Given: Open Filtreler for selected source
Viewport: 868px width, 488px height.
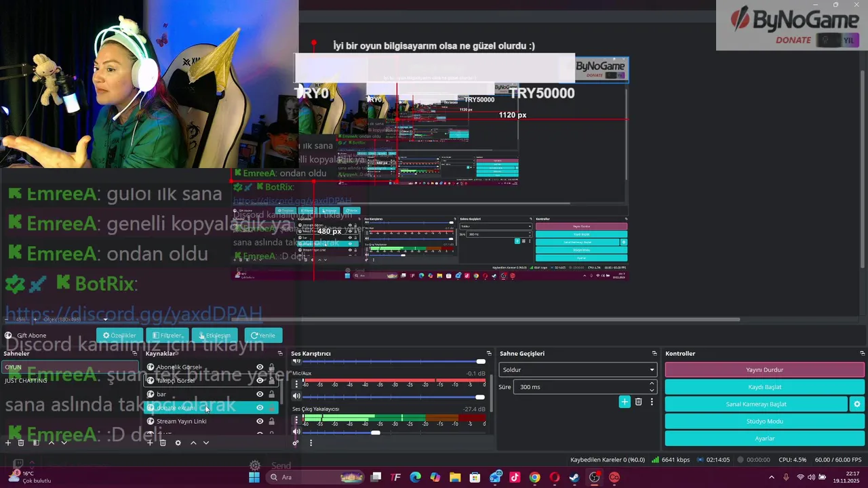Looking at the screenshot, I should 167,335.
